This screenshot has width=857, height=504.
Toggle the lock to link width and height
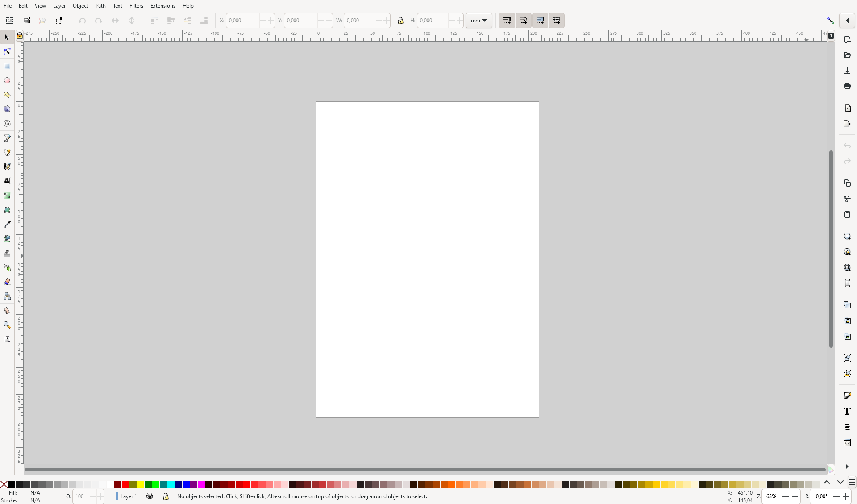click(x=400, y=21)
